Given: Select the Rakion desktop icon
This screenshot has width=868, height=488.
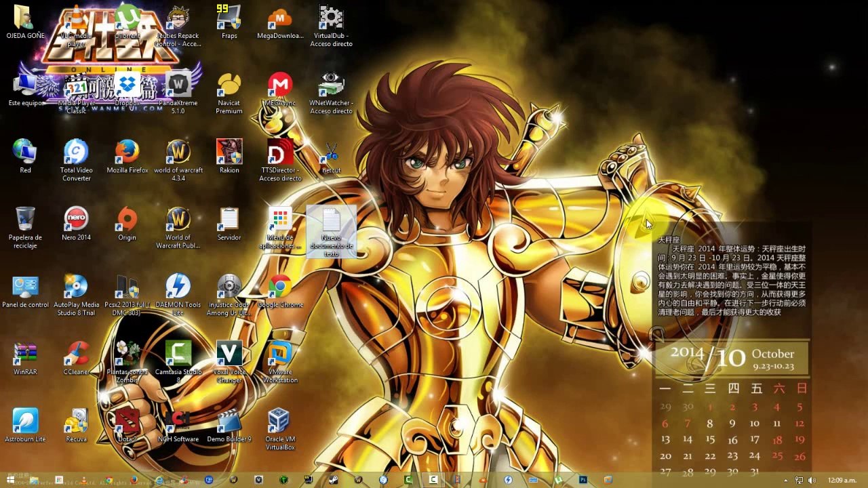Looking at the screenshot, I should [x=229, y=157].
